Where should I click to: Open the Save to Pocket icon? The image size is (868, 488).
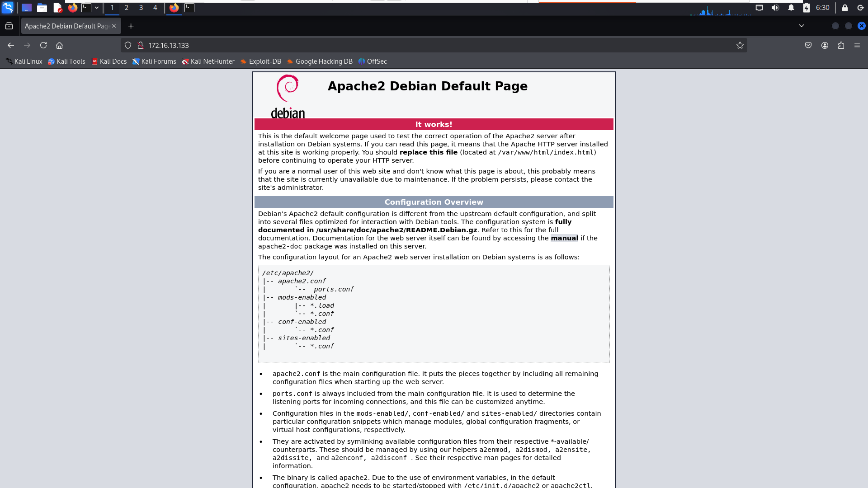pyautogui.click(x=808, y=45)
